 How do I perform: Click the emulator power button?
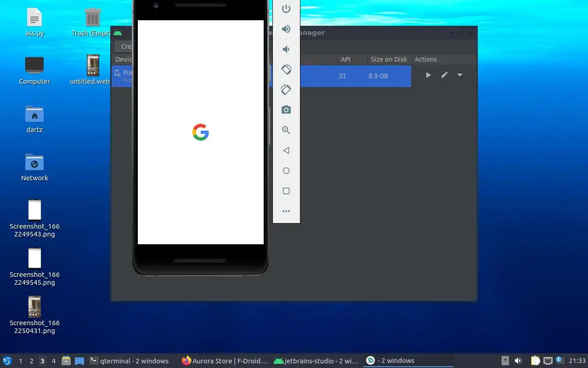pos(286,9)
